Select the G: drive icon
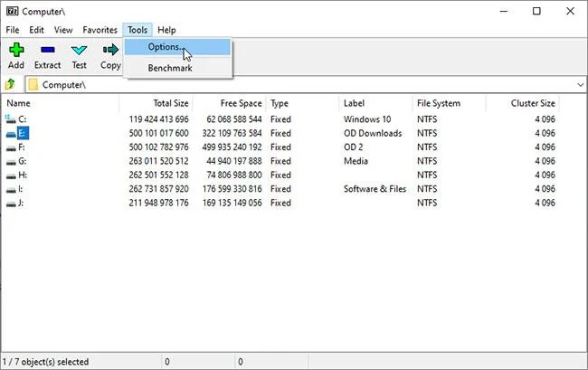Image resolution: width=588 pixels, height=370 pixels. point(11,162)
